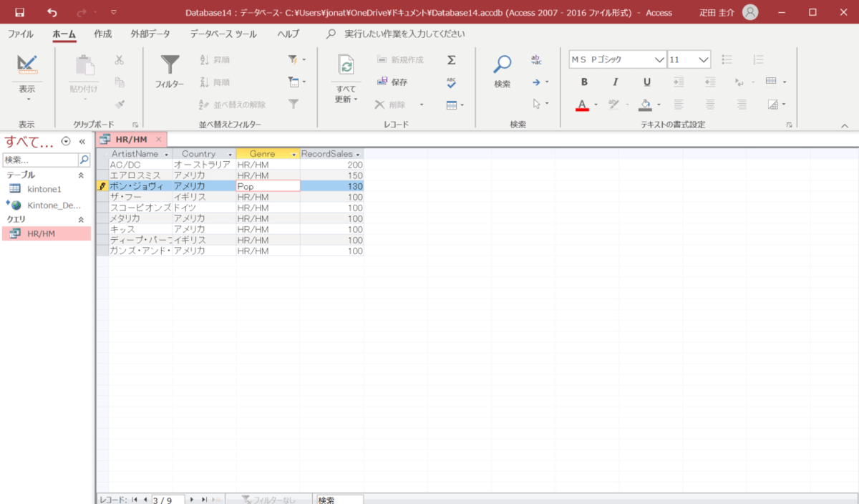The height and width of the screenshot is (504, 859).
Task: Save the record with 保存
Action: [x=392, y=82]
